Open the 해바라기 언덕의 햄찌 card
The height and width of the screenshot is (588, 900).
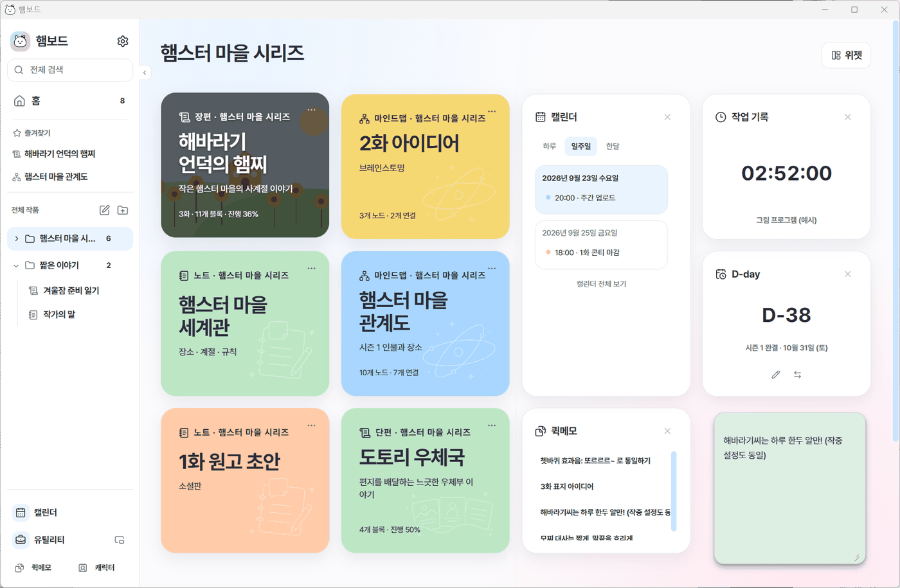245,165
